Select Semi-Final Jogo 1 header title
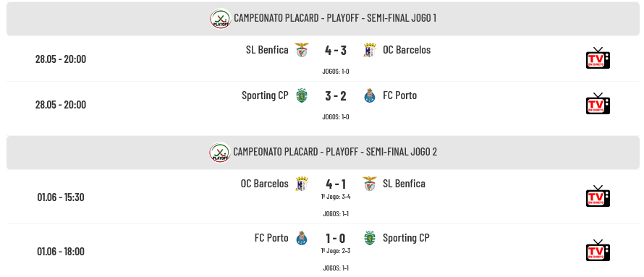 pyautogui.click(x=335, y=18)
